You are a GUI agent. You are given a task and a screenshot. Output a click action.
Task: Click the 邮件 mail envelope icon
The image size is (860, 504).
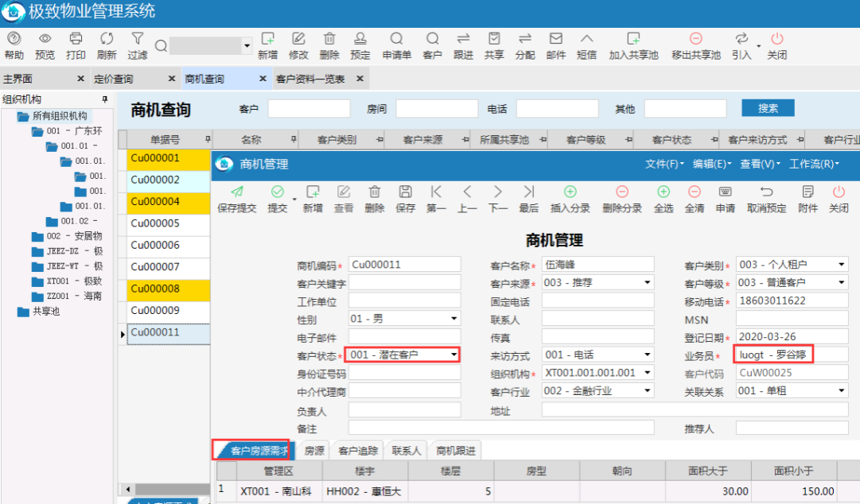pos(555,38)
